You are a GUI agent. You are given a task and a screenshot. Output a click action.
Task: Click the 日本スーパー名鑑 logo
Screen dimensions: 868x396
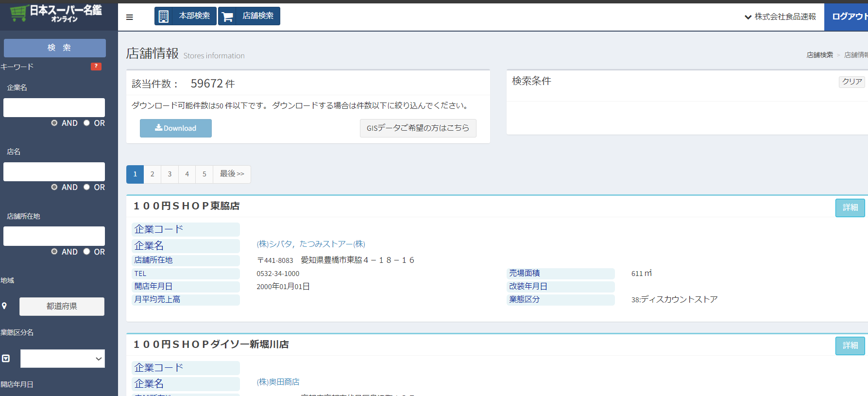[57, 14]
